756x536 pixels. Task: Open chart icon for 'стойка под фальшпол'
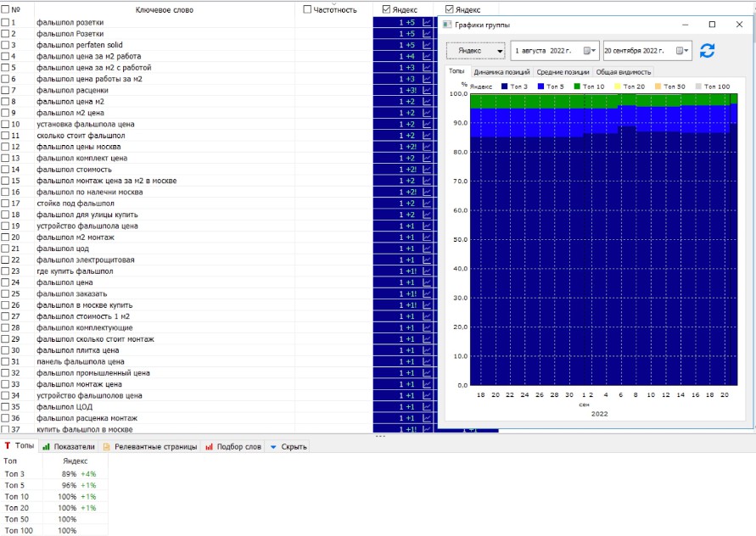(427, 203)
